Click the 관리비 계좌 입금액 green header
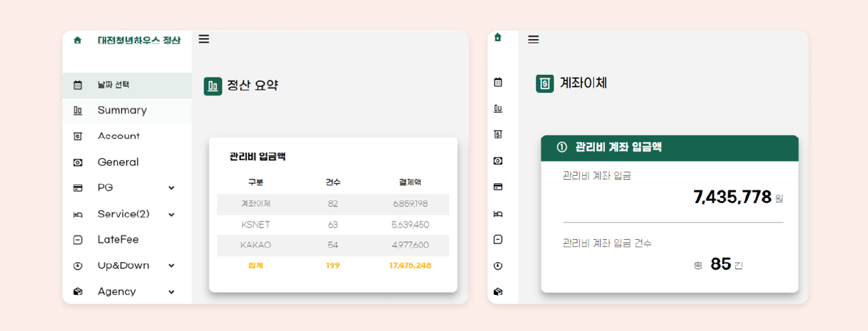 pos(670,147)
